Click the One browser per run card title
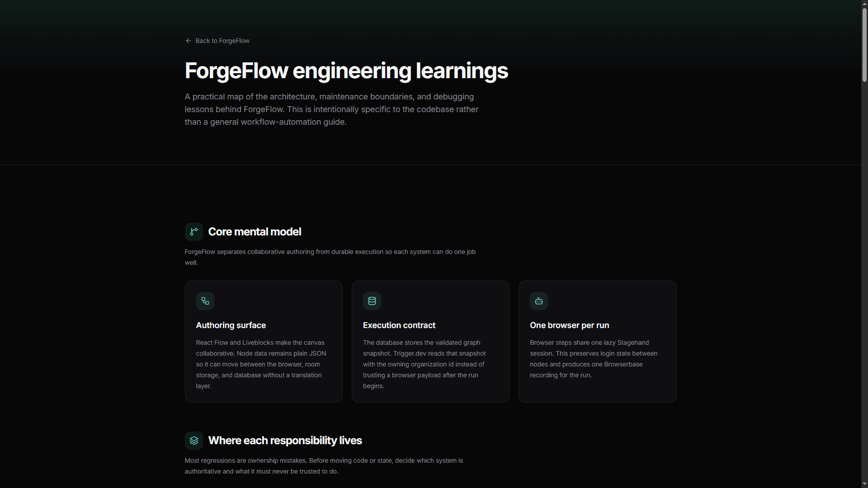This screenshot has width=868, height=488. (x=570, y=325)
